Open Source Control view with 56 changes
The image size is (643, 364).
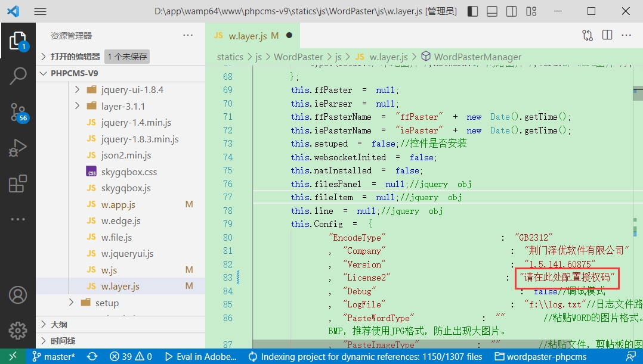(18, 111)
